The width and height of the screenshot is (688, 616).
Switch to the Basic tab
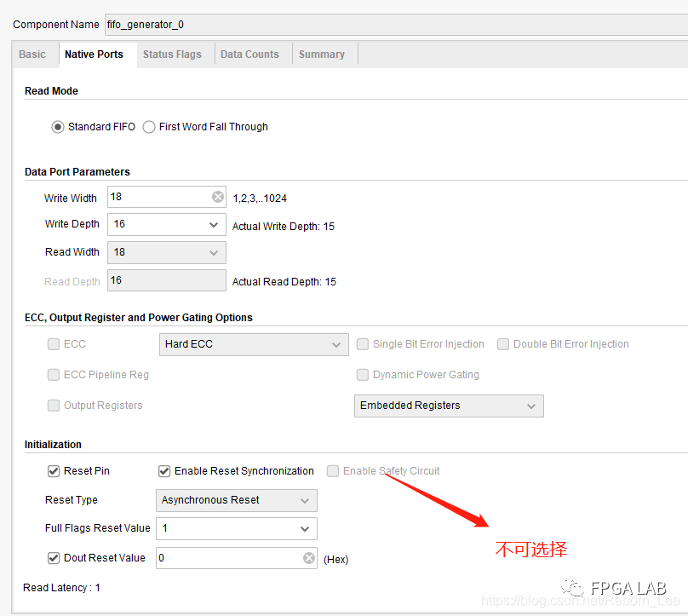click(32, 55)
